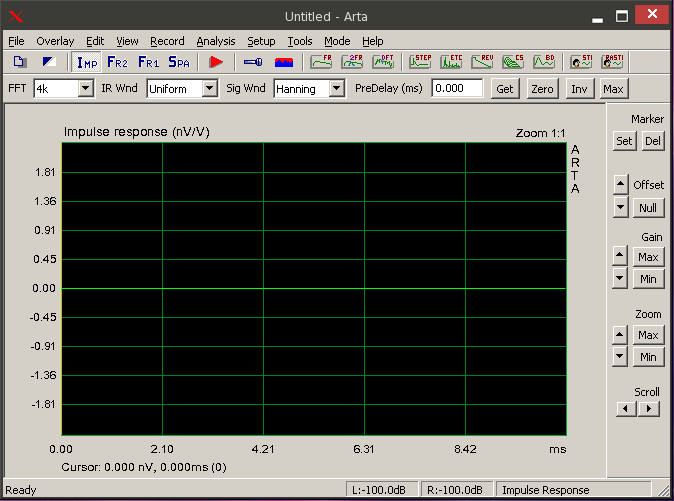
Task: Show the 2FR dual-gated frequency response
Action: 352,62
